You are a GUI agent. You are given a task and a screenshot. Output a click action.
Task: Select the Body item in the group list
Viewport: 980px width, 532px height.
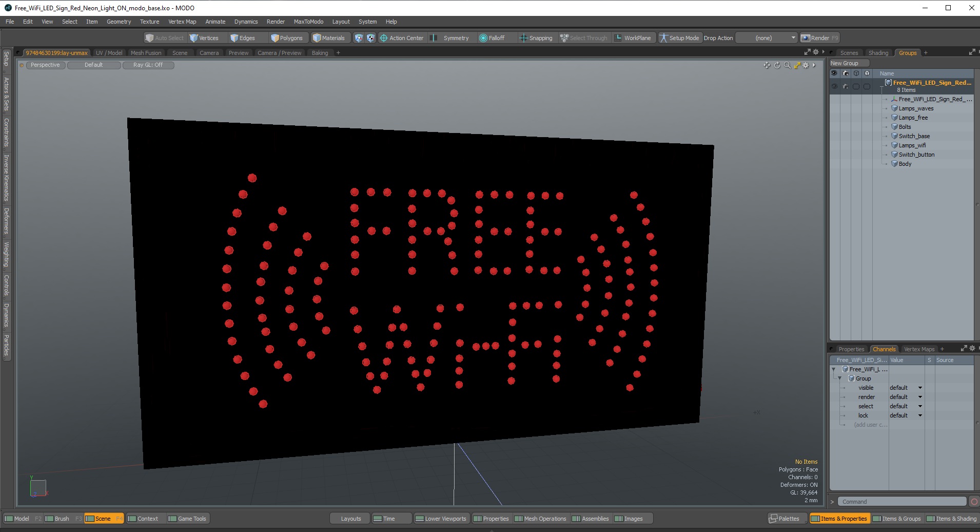[905, 164]
